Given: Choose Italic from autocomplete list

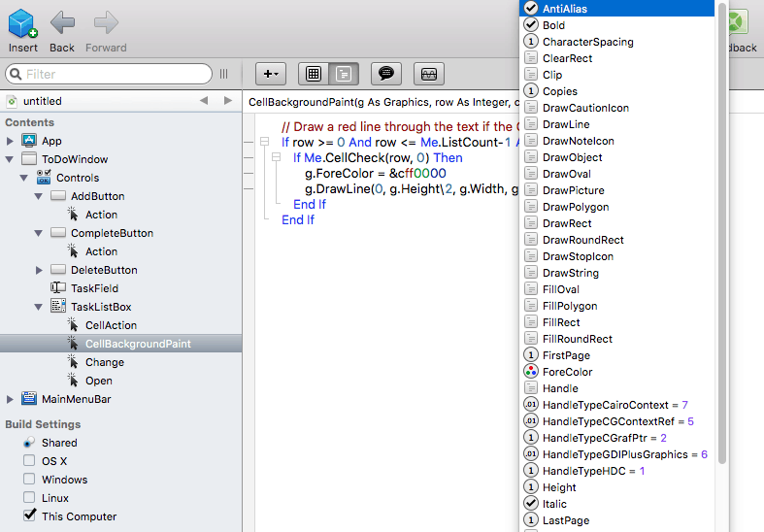Looking at the screenshot, I should pos(616,504).
